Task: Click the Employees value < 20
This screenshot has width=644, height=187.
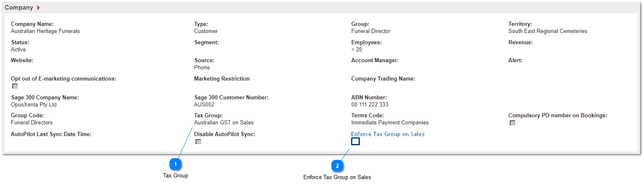Action: pyautogui.click(x=357, y=50)
